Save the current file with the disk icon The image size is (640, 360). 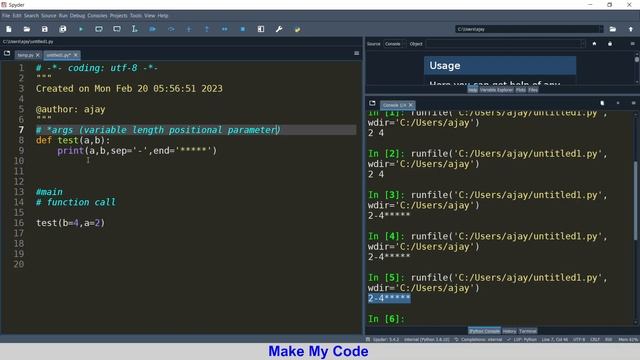click(x=44, y=29)
